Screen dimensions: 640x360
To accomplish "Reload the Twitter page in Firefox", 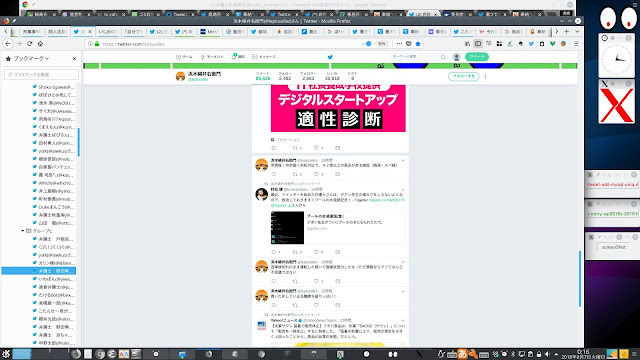I will (x=29, y=44).
